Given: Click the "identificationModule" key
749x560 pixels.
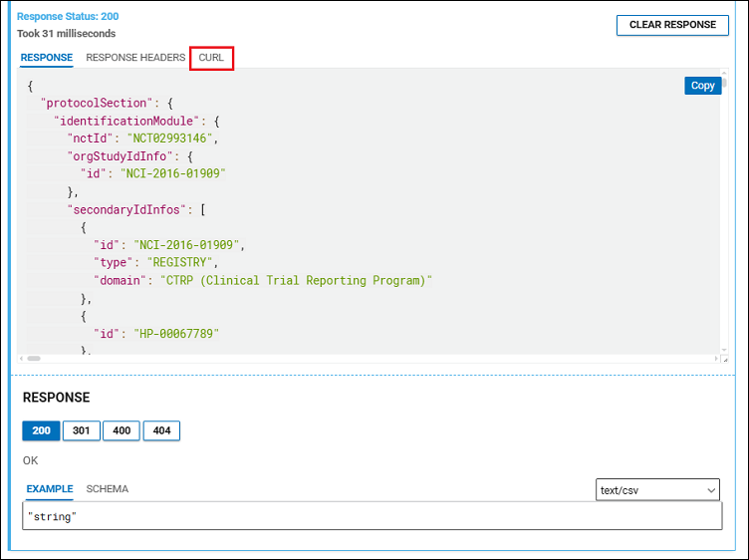Looking at the screenshot, I should 126,121.
